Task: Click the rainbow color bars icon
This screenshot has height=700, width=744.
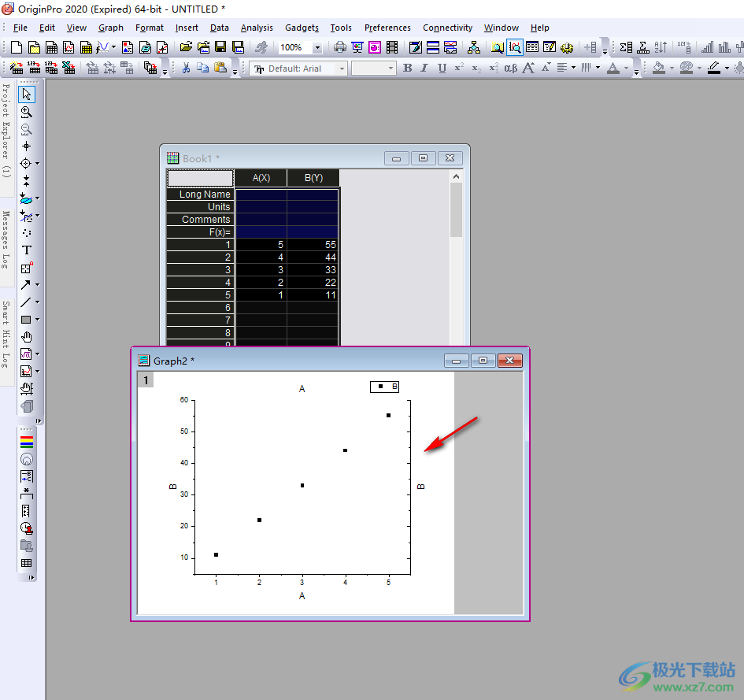Action: point(27,443)
